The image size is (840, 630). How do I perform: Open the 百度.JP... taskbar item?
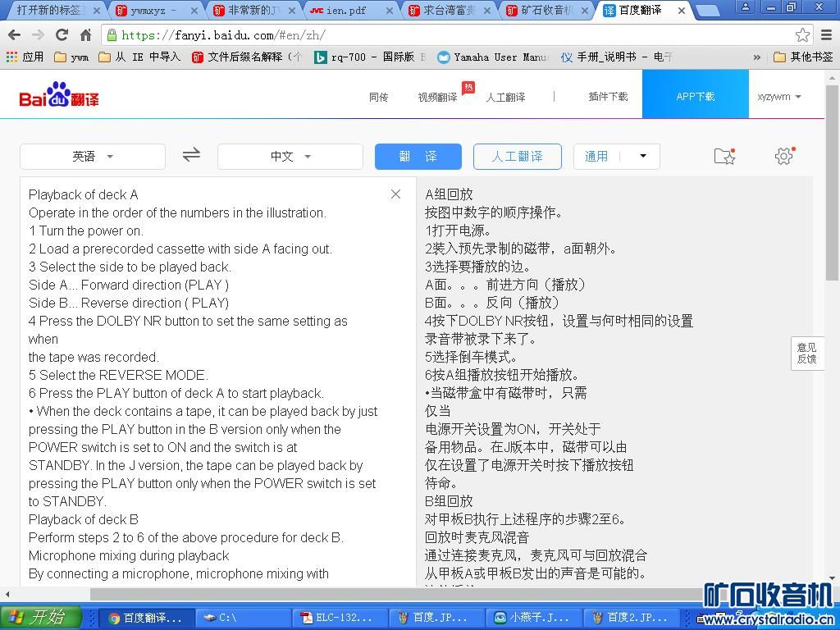coord(436,618)
